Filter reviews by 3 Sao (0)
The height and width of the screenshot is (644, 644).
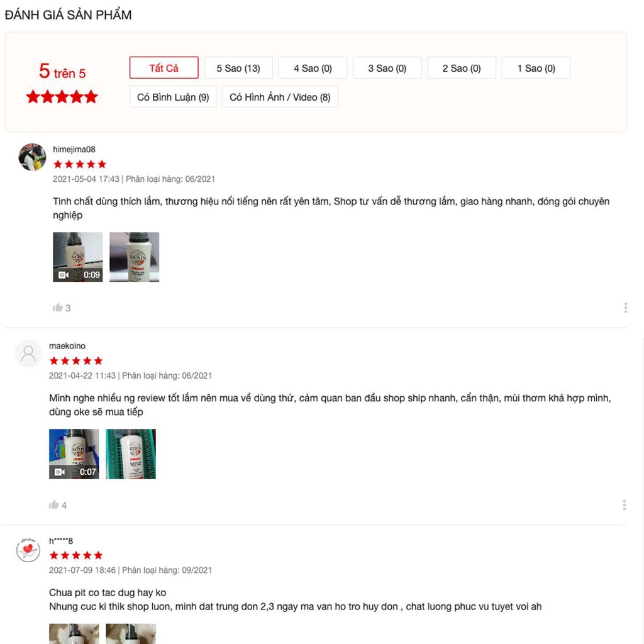click(387, 68)
